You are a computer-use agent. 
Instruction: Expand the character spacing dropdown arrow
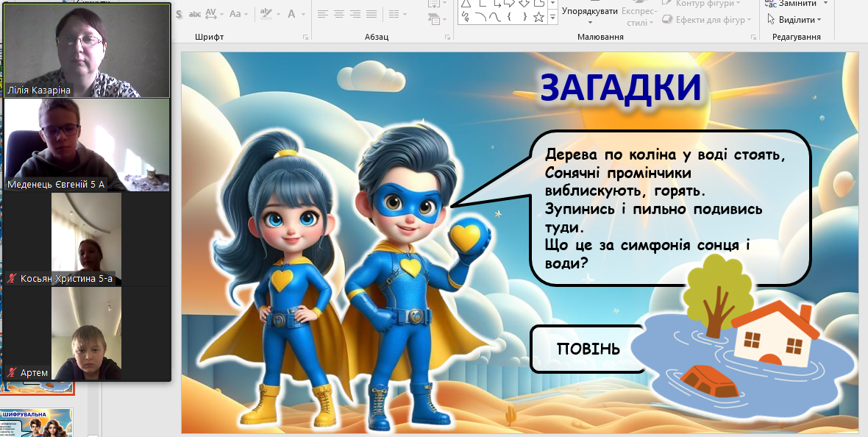221,14
